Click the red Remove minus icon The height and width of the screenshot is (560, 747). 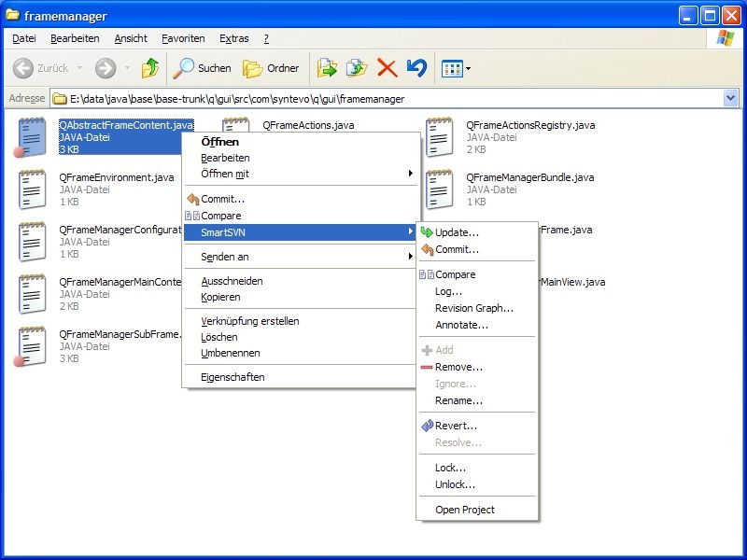click(427, 368)
